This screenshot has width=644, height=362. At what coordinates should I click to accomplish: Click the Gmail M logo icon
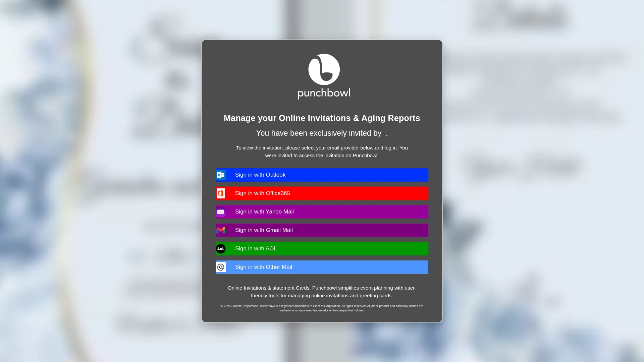click(x=221, y=230)
